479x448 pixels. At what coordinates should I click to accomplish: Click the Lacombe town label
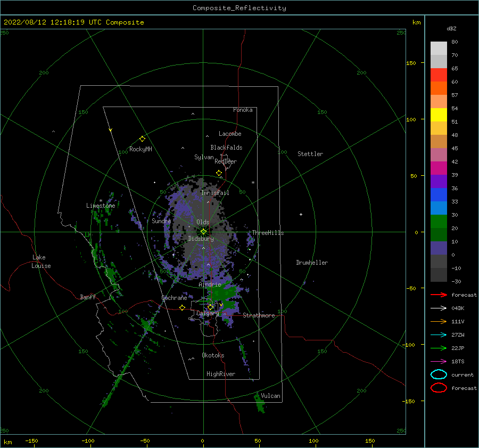point(230,134)
